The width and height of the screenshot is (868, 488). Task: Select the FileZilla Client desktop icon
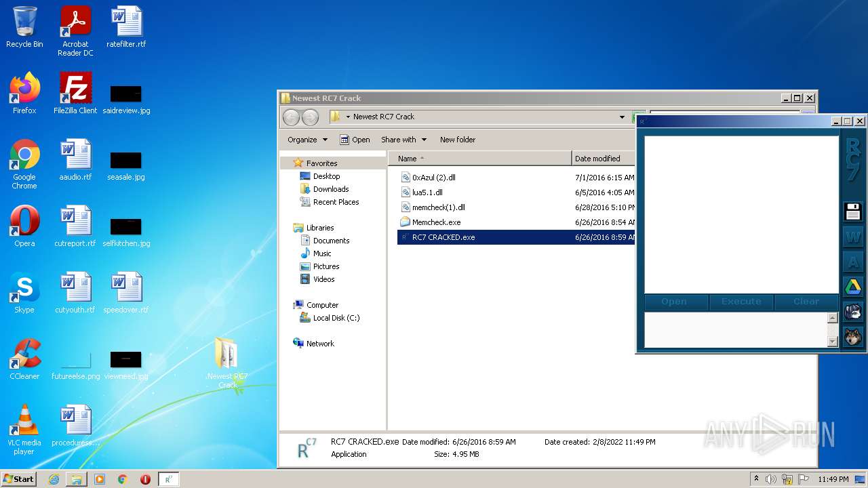tap(75, 94)
